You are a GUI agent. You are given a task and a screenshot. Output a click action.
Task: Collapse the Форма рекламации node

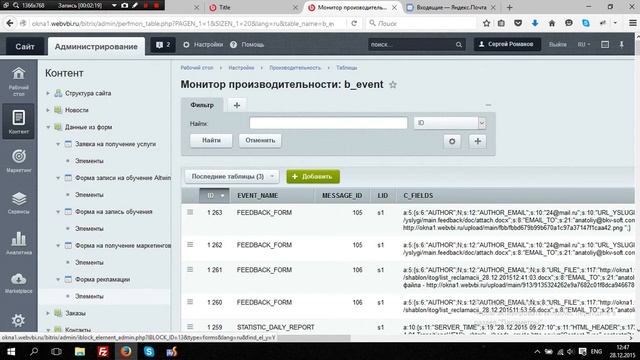(58, 279)
